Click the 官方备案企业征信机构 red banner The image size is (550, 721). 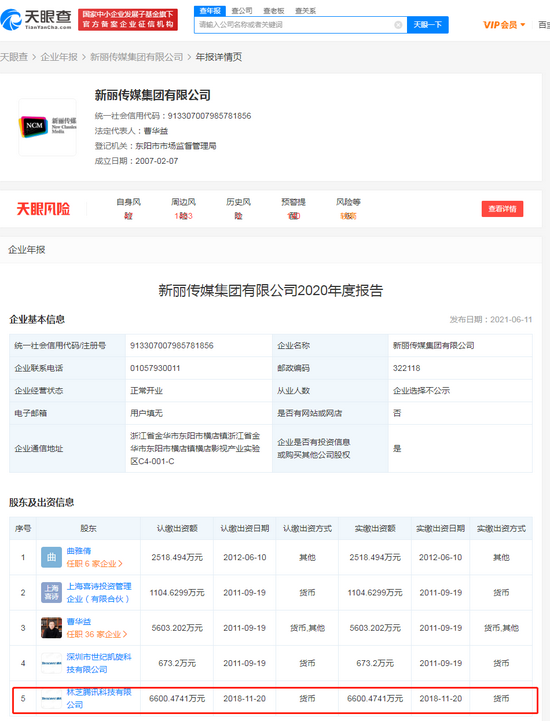[128, 19]
